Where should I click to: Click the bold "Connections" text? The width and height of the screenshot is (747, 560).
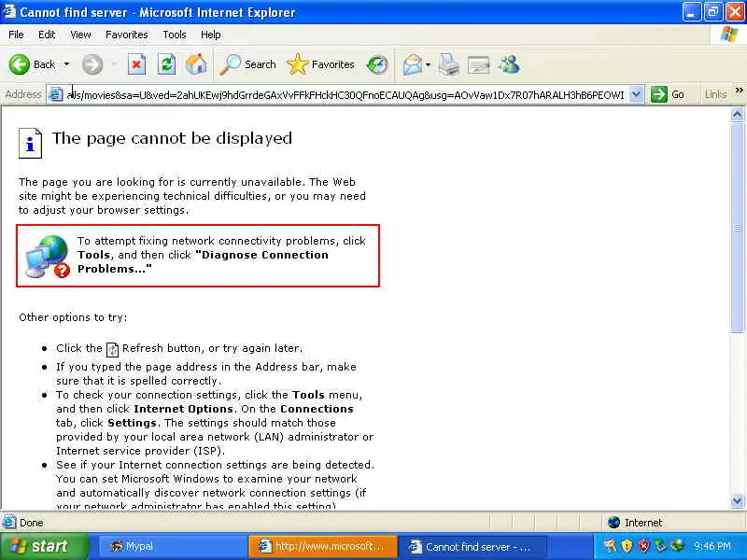coord(317,409)
